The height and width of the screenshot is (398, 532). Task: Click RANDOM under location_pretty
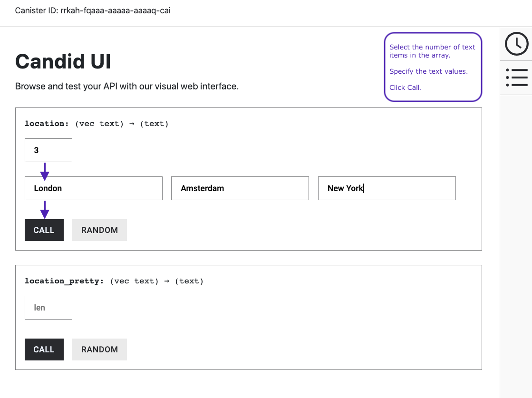click(x=99, y=349)
